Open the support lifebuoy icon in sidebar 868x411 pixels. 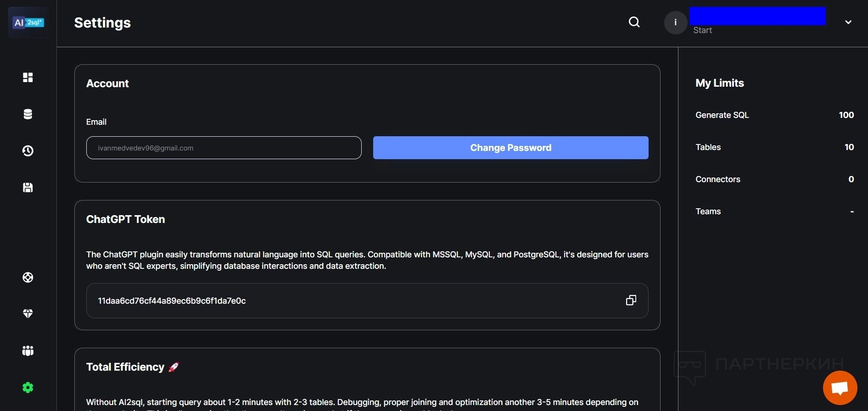[28, 278]
